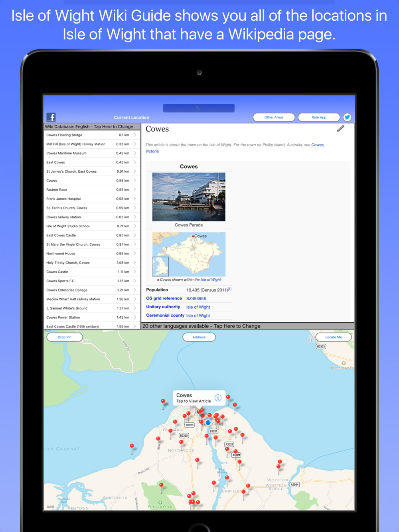The height and width of the screenshot is (532, 399).
Task: Tap the pencil edit icon beside Cowes title
Action: coord(340,128)
